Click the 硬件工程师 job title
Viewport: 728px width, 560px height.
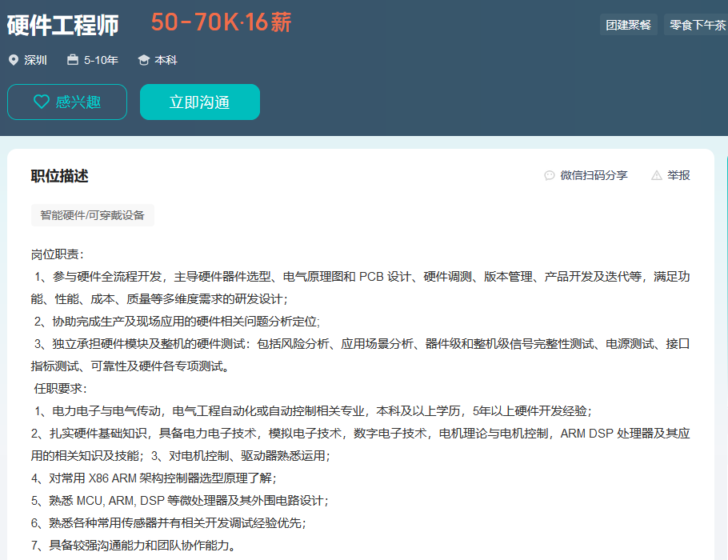(x=63, y=25)
